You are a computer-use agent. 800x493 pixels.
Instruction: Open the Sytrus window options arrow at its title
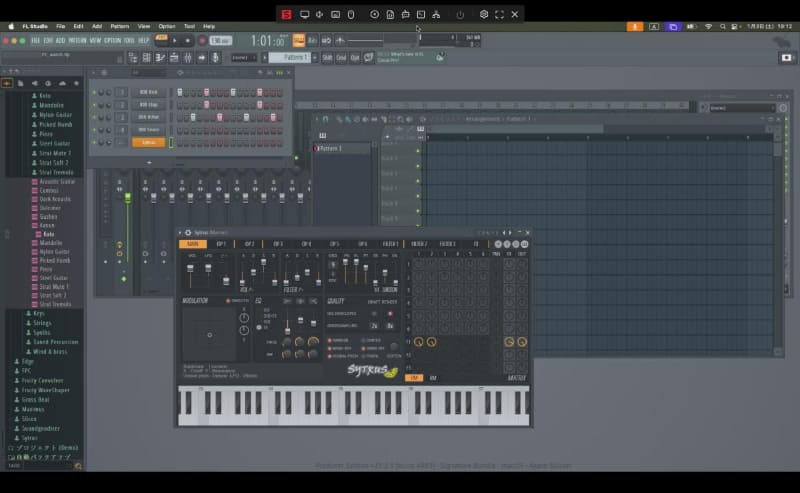(180, 233)
